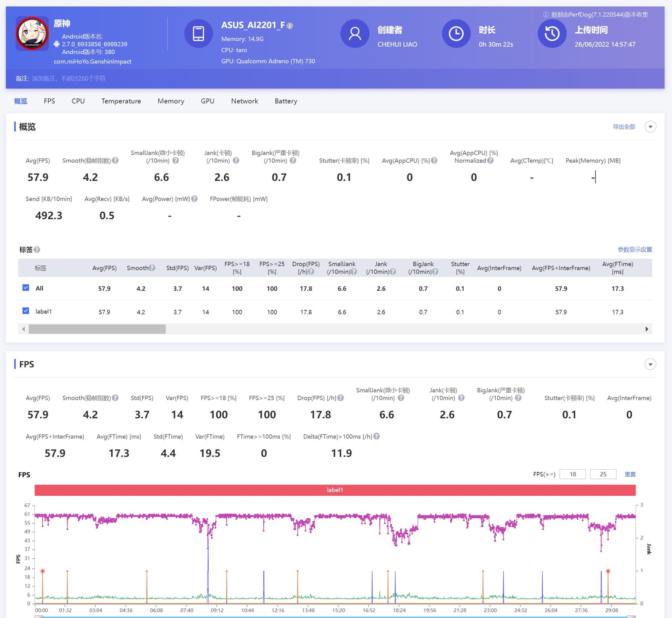Click right arrow of table horizontal scrollbar
The width and height of the screenshot is (672, 618).
[x=647, y=329]
